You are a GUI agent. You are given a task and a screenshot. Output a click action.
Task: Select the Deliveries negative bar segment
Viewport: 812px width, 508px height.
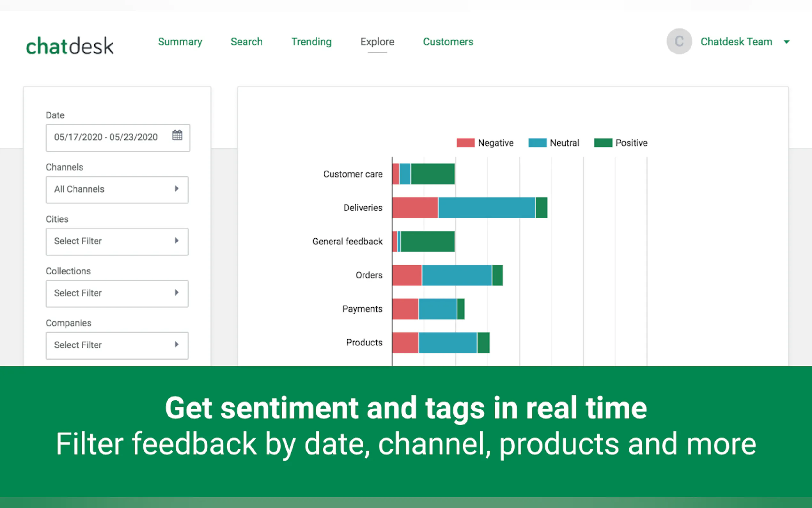pos(415,208)
